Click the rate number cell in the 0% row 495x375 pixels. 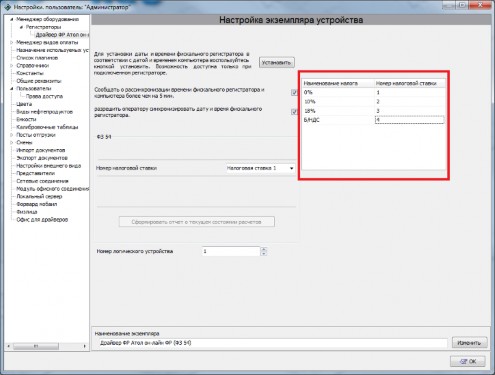coord(410,92)
